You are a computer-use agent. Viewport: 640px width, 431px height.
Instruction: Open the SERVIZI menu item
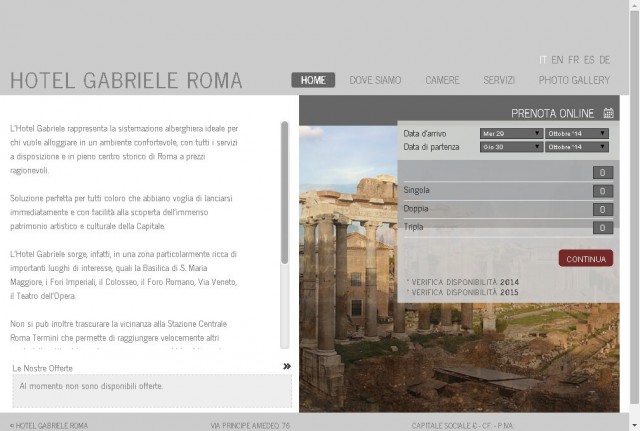[499, 80]
